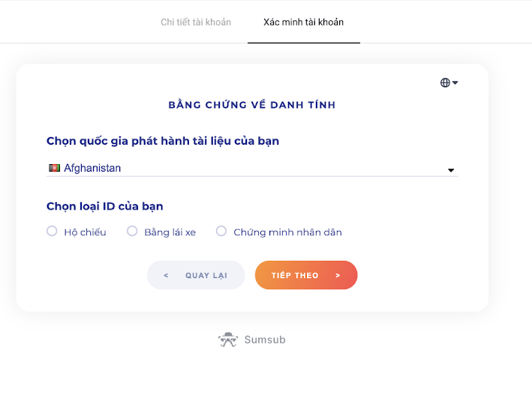The image size is (532, 404).
Task: Click the Afghanistan flag icon
Action: (x=55, y=169)
